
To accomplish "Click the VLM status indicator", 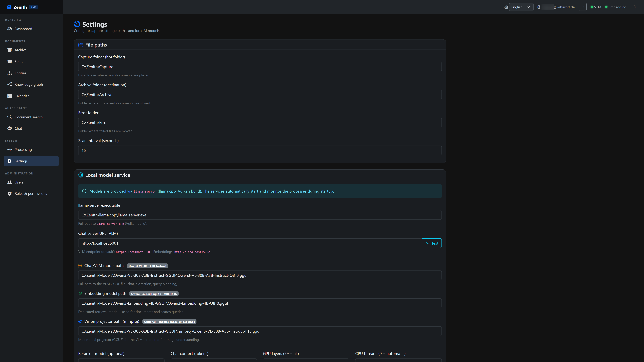I will (596, 7).
